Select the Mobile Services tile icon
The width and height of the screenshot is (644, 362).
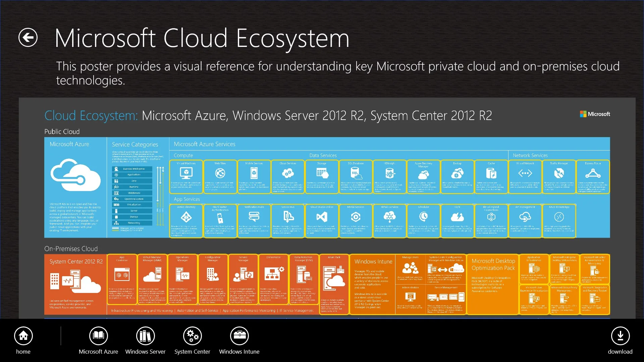click(254, 173)
